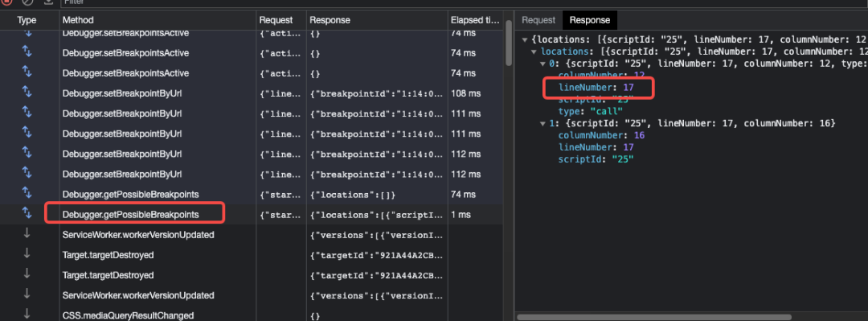The image size is (868, 321).
Task: Collapse the root {locations: ...} object triangle
Action: click(524, 39)
